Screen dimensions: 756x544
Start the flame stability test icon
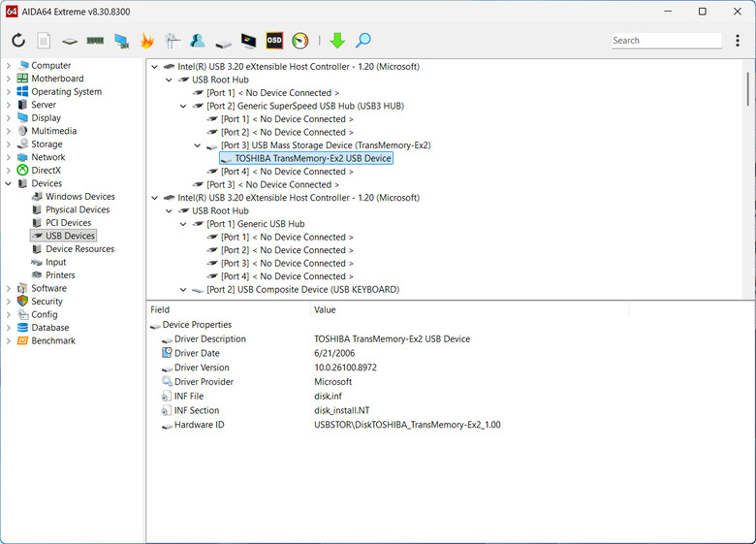[147, 41]
